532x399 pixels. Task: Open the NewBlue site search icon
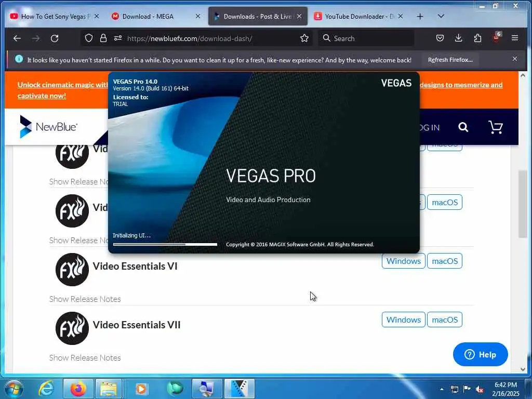pyautogui.click(x=463, y=127)
